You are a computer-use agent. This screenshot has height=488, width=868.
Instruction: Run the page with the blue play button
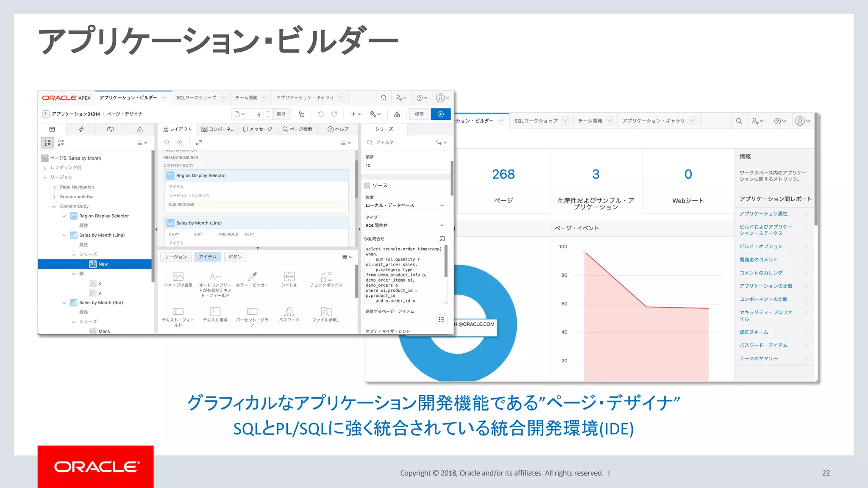(440, 114)
